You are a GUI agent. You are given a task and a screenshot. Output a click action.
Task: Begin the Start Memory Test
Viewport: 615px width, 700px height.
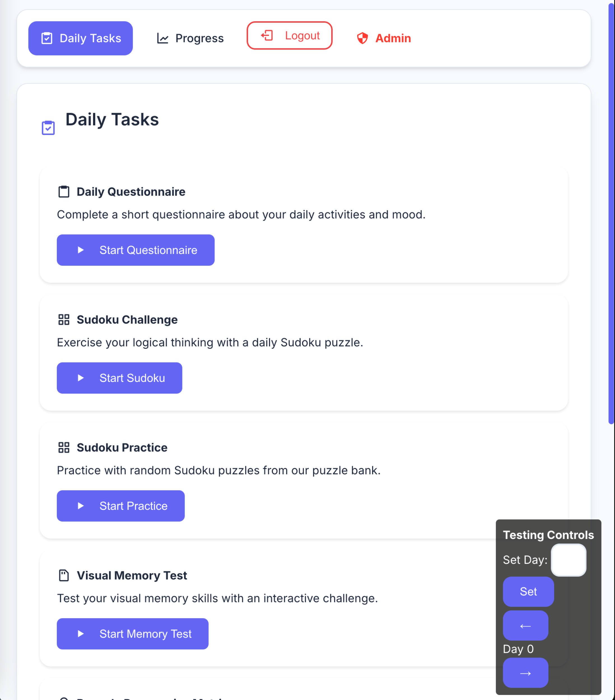coord(133,634)
